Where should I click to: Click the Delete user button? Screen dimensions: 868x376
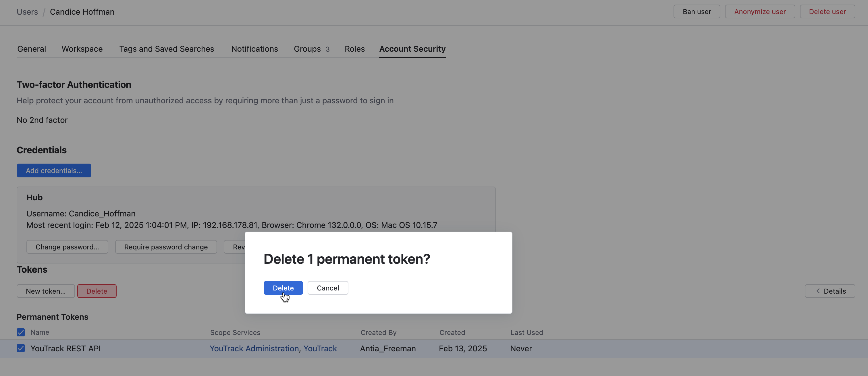click(827, 11)
